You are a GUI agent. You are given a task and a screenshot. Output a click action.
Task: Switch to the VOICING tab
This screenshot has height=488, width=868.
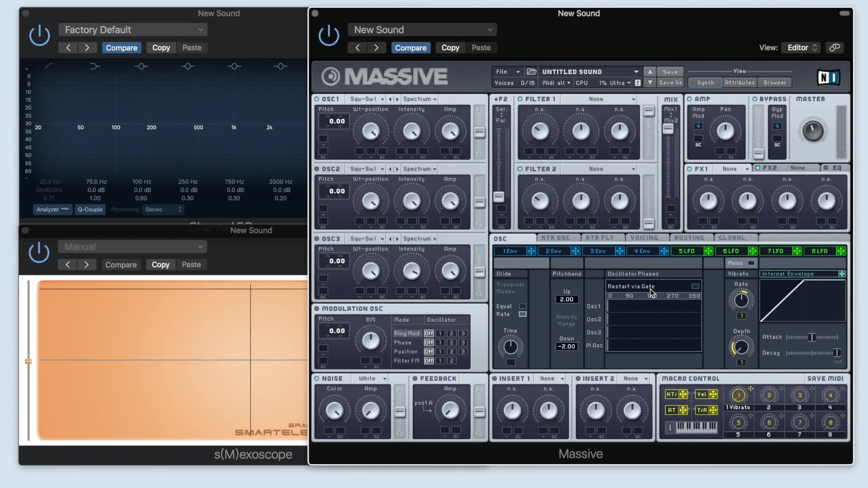pyautogui.click(x=644, y=238)
